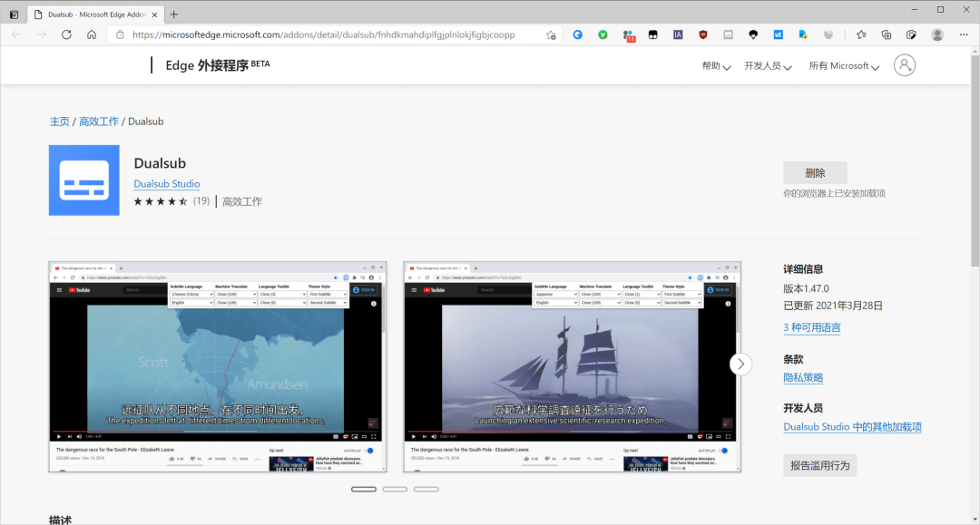
Task: Click 报告滥用行为 button
Action: [x=820, y=465]
